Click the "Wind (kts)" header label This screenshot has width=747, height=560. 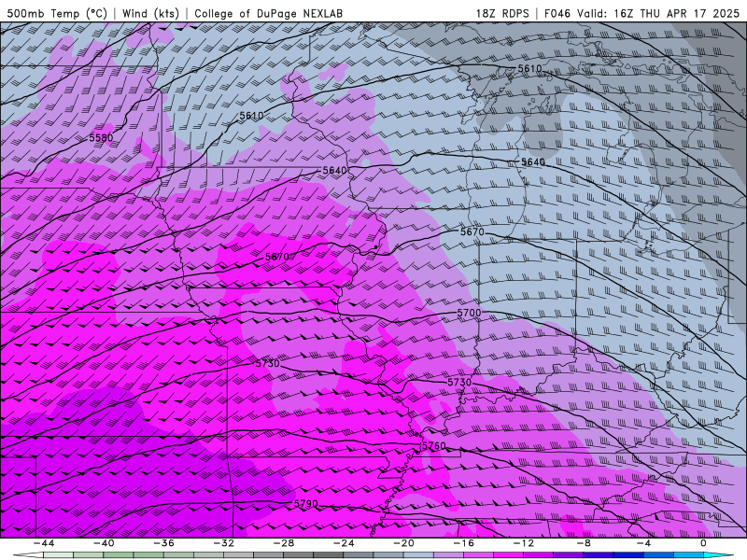pyautogui.click(x=150, y=14)
